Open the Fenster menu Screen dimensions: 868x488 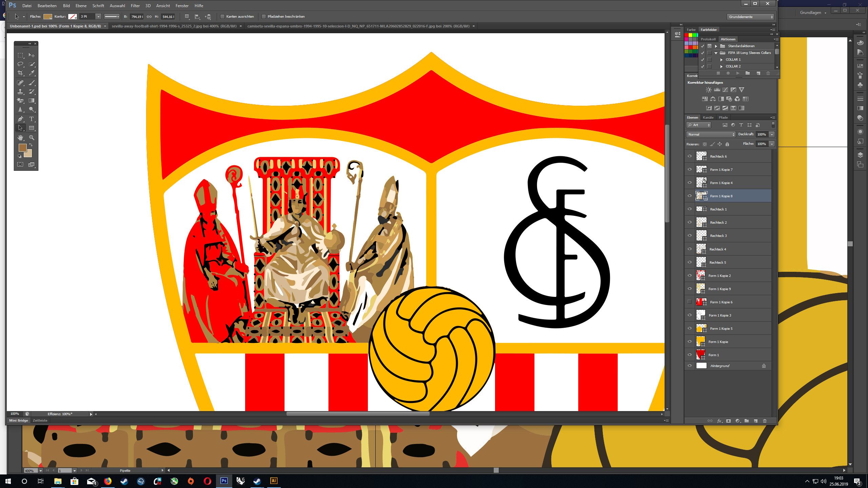coord(182,6)
